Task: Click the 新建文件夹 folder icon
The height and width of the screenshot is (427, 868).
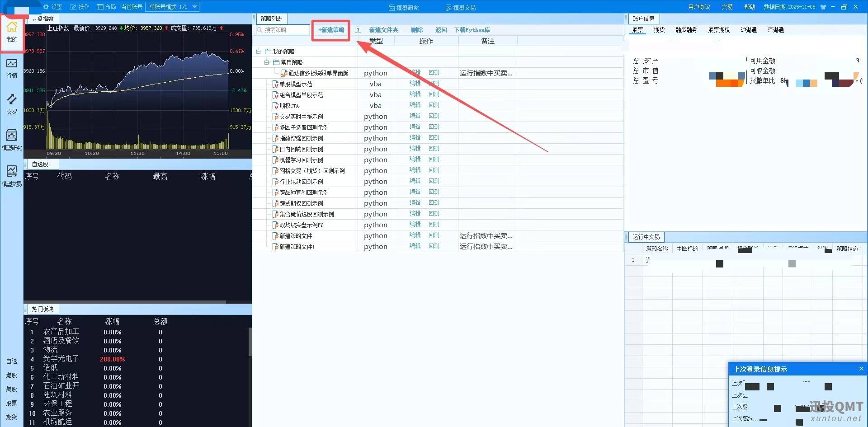Action: 383,30
